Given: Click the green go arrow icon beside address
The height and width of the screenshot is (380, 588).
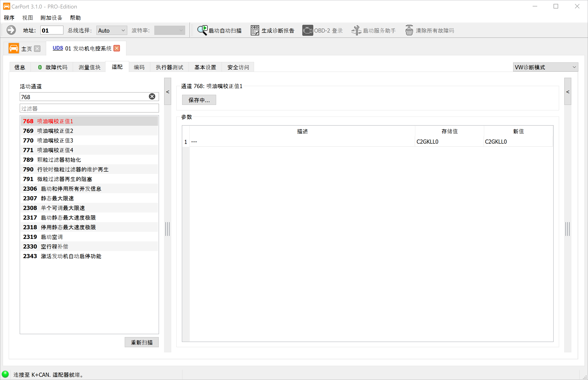Looking at the screenshot, I should click(x=11, y=30).
